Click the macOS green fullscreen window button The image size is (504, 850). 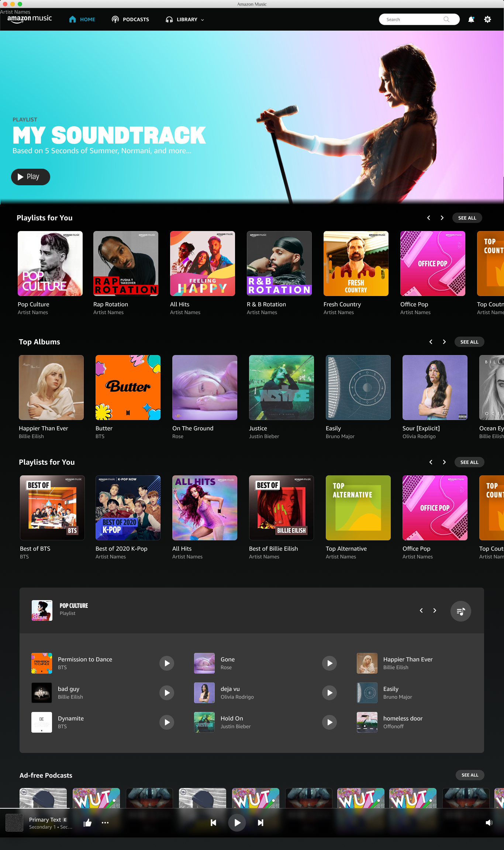pyautogui.click(x=20, y=4)
